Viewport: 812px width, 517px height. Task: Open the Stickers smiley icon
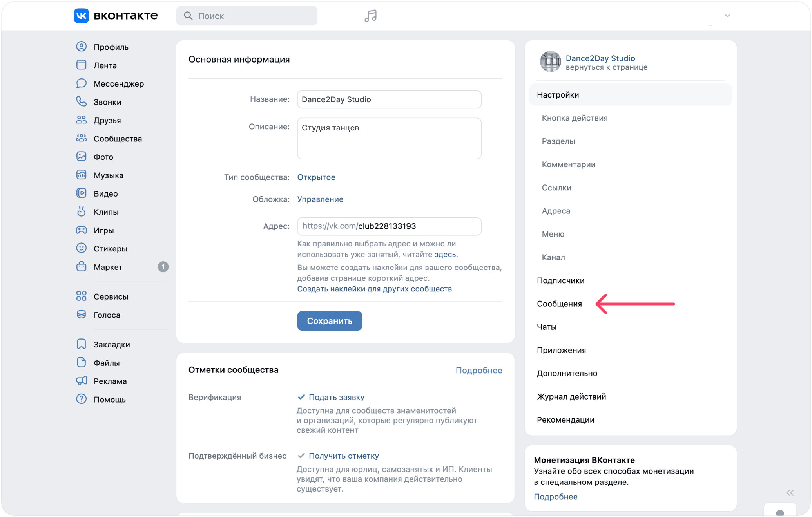click(x=81, y=248)
